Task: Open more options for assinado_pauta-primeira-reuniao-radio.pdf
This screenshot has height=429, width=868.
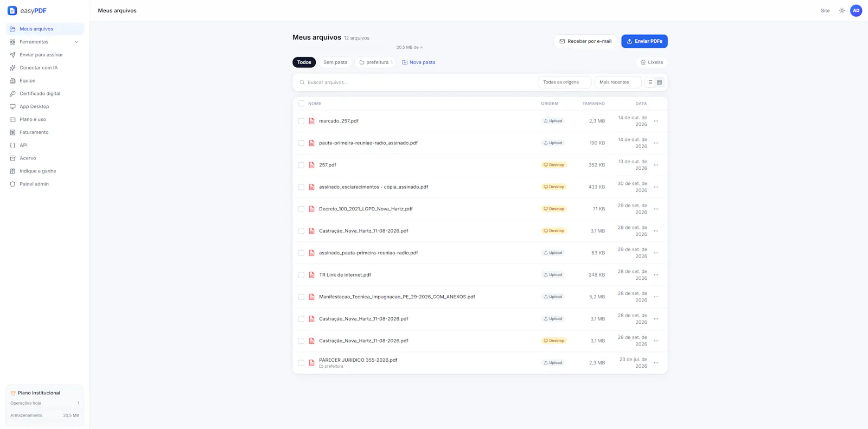Action: point(656,253)
